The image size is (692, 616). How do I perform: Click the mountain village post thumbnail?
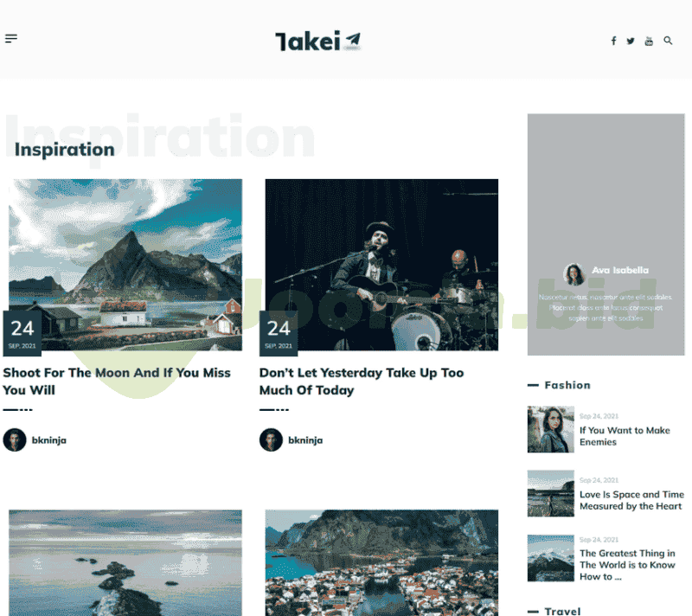click(x=125, y=265)
